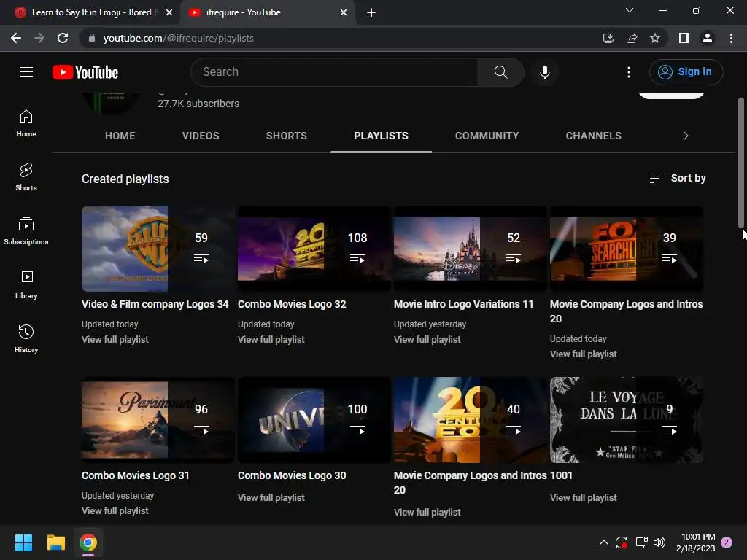Click the Sign in button

click(686, 72)
